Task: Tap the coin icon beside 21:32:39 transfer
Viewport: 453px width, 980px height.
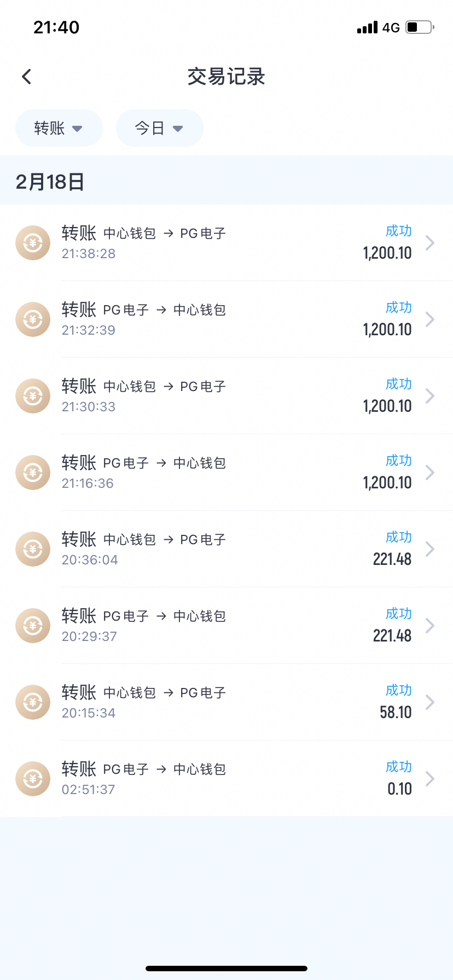Action: [33, 319]
